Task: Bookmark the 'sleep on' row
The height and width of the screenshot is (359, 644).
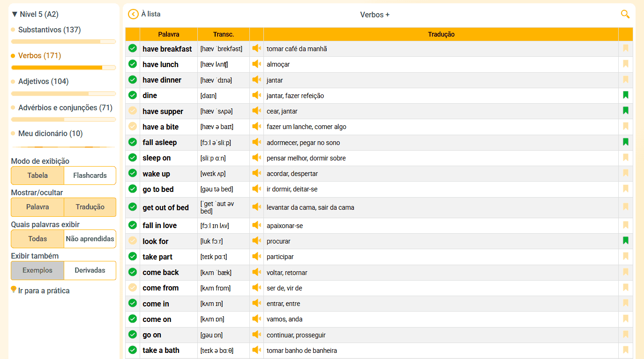Action: coord(625,158)
